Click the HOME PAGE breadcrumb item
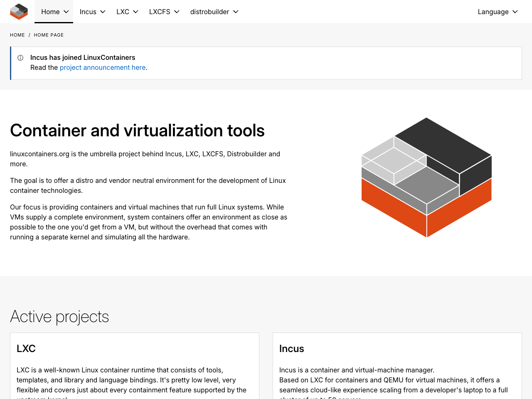 49,35
